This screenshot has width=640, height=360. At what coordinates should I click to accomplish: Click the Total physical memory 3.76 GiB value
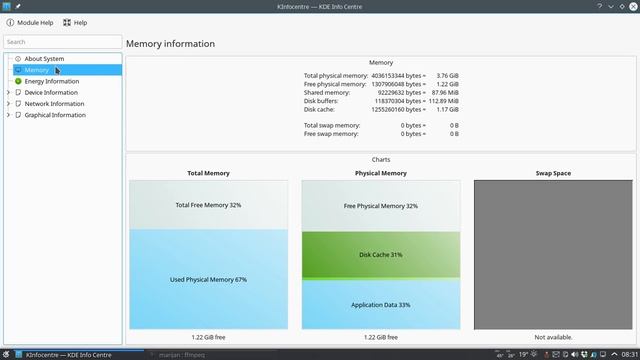[447, 76]
